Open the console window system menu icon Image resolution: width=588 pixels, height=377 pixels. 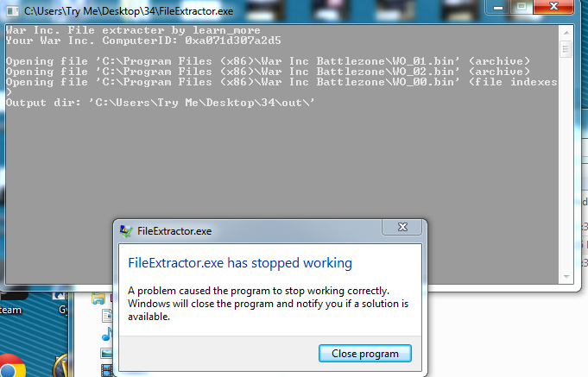[12, 11]
